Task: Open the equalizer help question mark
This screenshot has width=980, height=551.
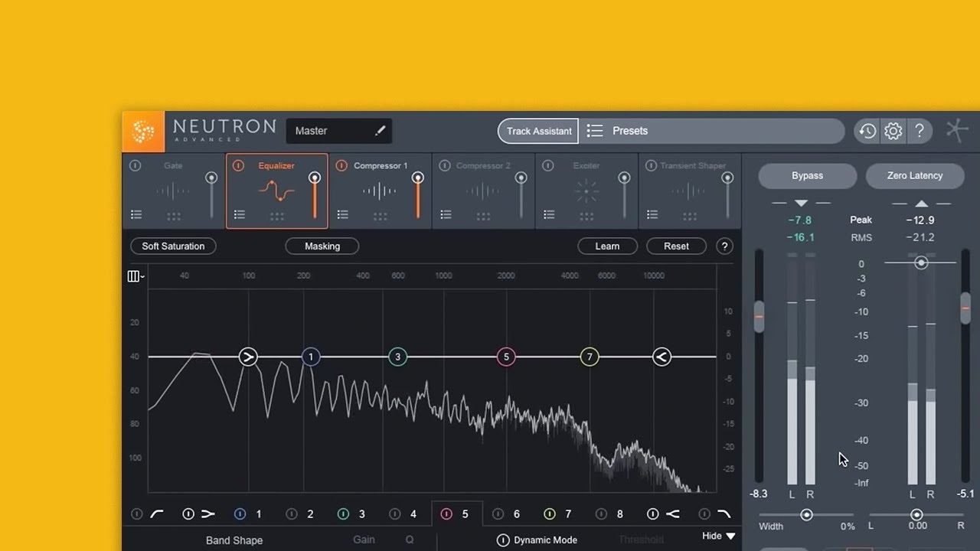Action: (x=724, y=246)
